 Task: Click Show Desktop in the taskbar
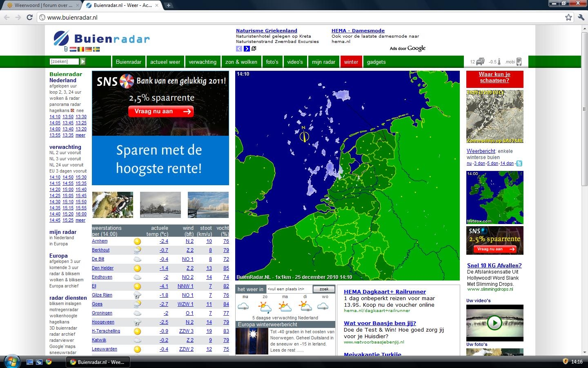click(29, 362)
